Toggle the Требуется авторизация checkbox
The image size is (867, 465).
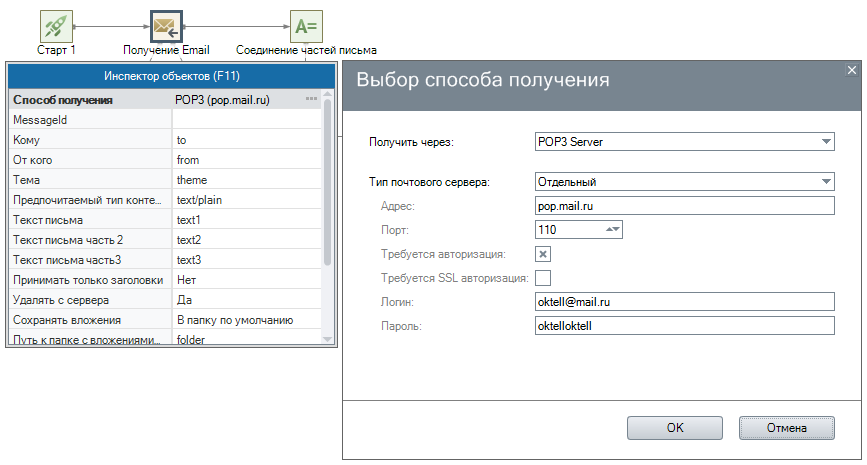[544, 254]
